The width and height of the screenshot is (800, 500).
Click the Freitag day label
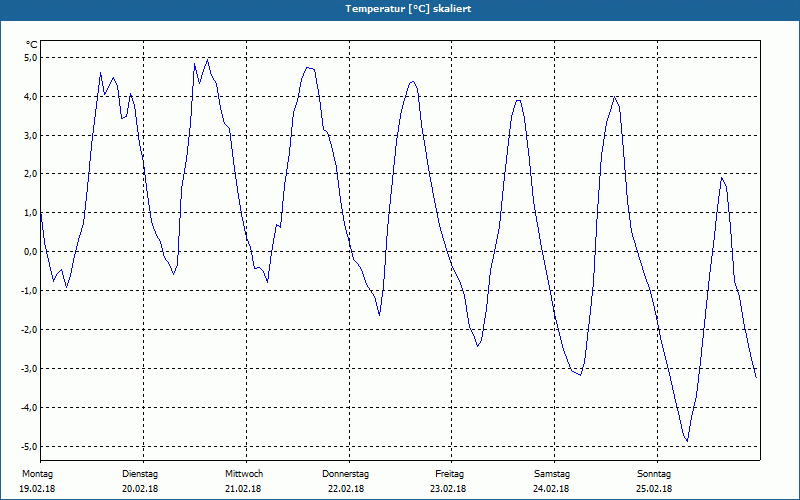[x=449, y=474]
